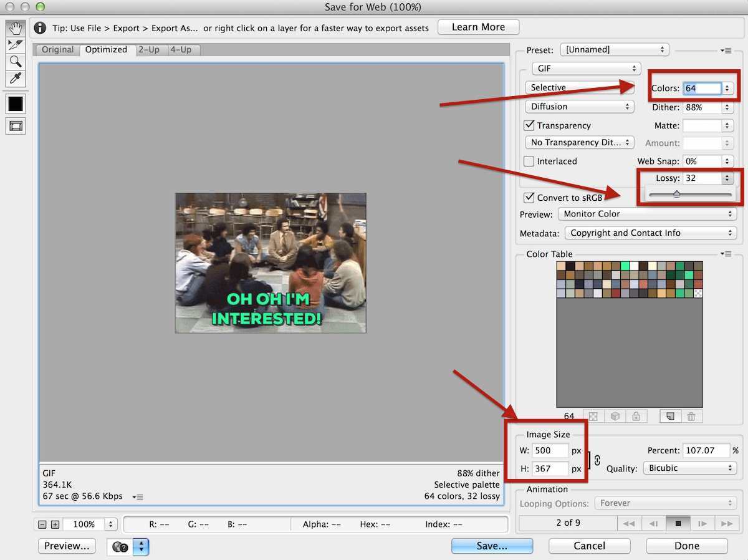Open the GIF format dropdown
Screen dimensions: 748x560
tap(585, 69)
